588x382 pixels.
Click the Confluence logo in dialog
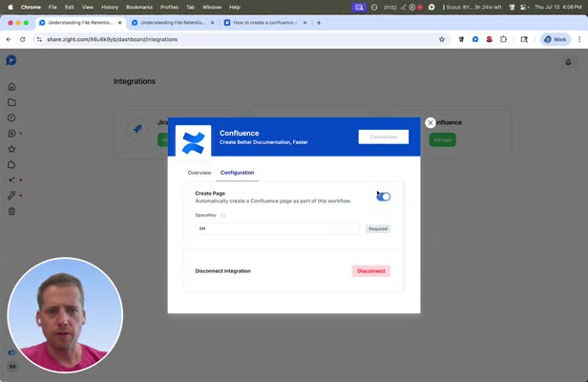tap(193, 142)
